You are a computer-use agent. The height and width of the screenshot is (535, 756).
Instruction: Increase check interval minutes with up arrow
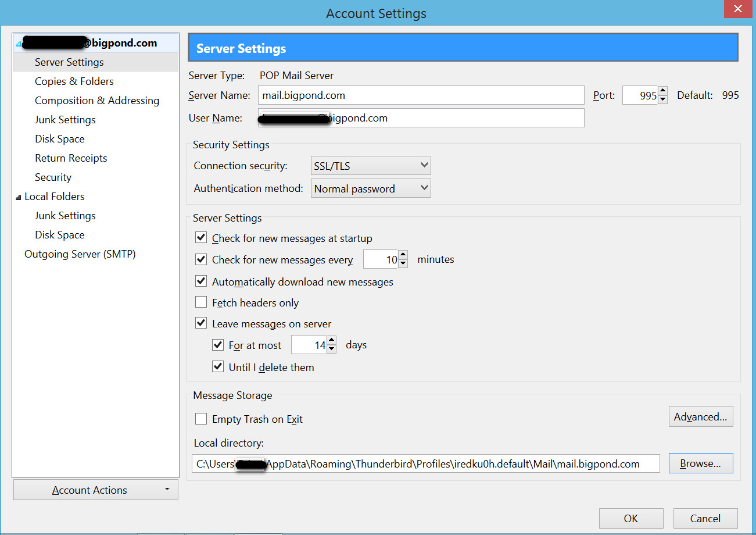[x=403, y=255]
